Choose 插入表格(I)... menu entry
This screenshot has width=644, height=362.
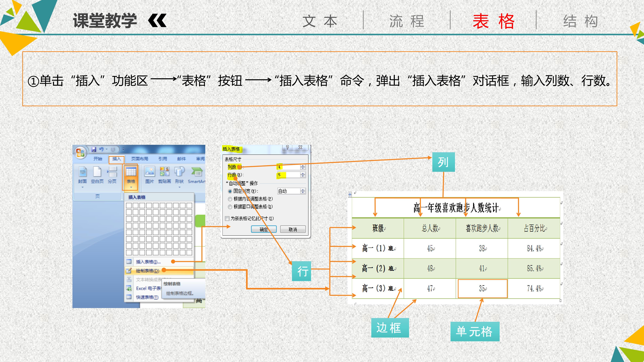point(159,262)
